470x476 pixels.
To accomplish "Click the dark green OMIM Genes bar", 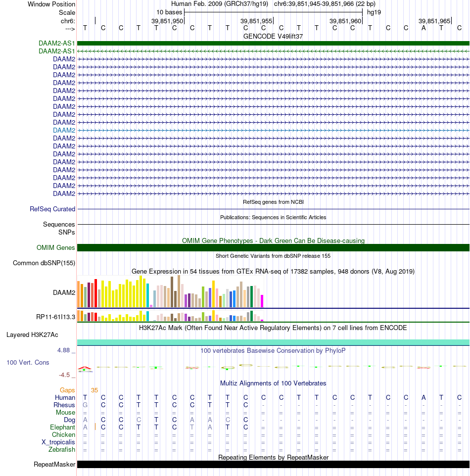I will coord(273,248).
